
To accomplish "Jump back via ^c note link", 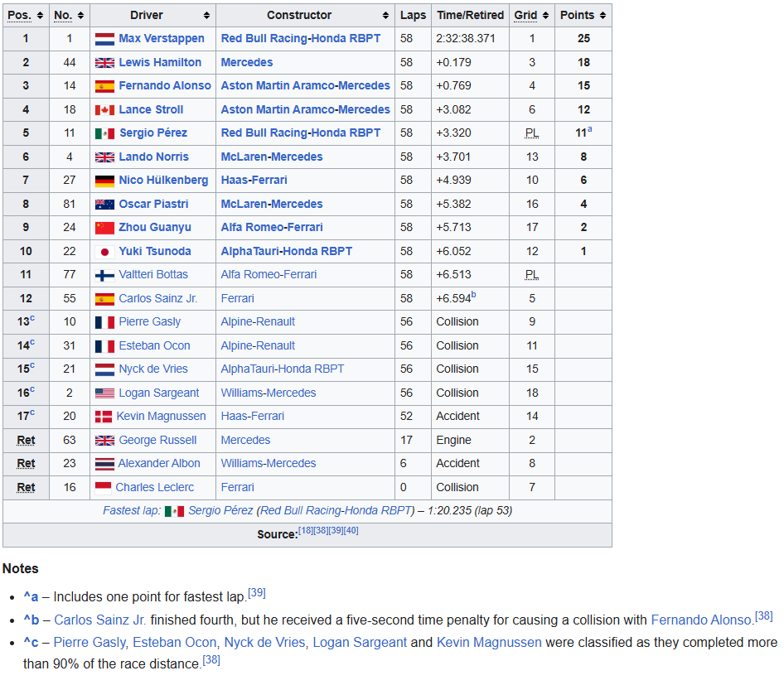I will 31,643.
